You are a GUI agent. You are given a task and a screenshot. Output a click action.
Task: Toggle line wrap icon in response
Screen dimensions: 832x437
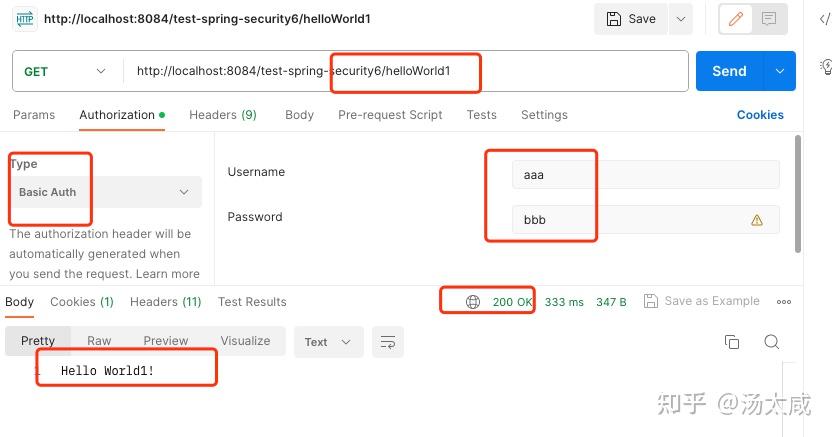pyautogui.click(x=388, y=342)
